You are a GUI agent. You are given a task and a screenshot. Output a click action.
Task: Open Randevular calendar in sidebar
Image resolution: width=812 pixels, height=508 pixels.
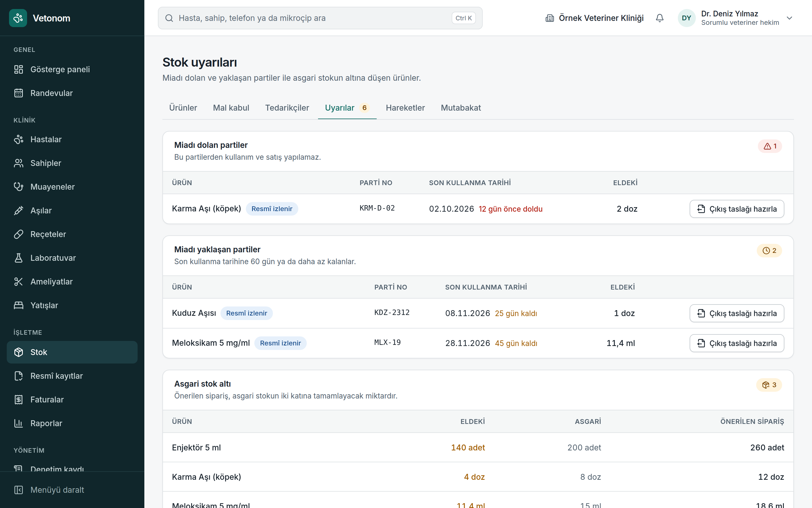pyautogui.click(x=72, y=93)
